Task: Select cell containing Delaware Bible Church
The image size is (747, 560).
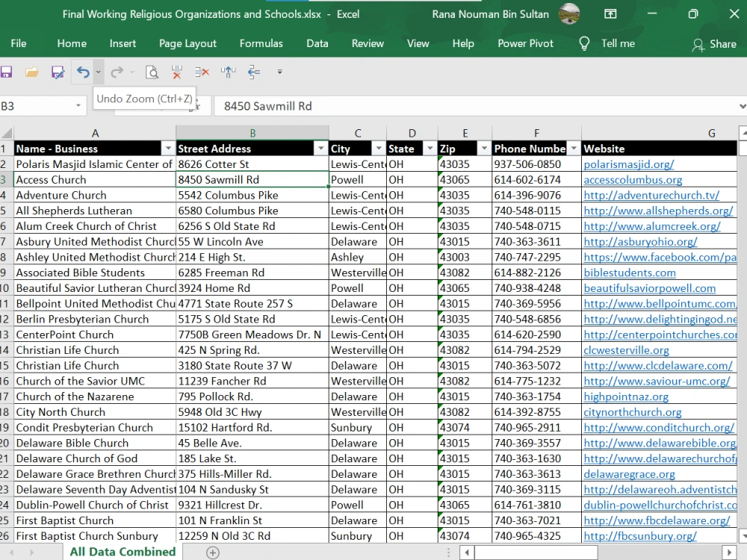Action: (95, 444)
